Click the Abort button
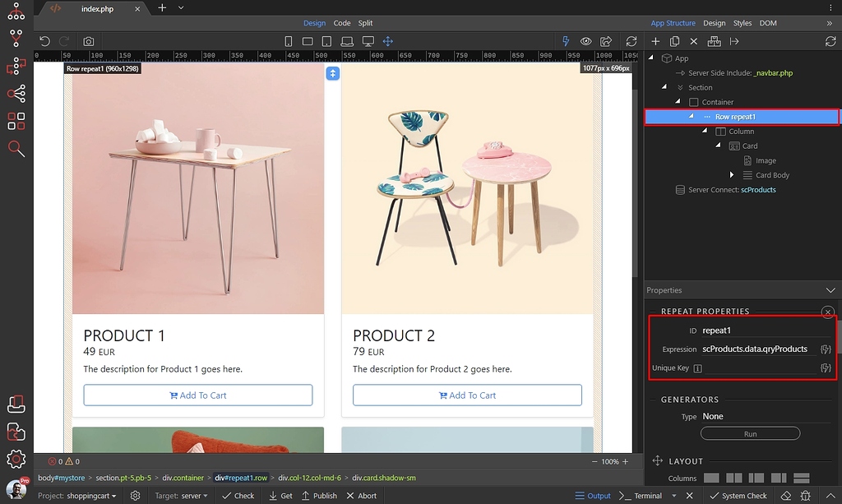This screenshot has width=842, height=504. pyautogui.click(x=362, y=496)
